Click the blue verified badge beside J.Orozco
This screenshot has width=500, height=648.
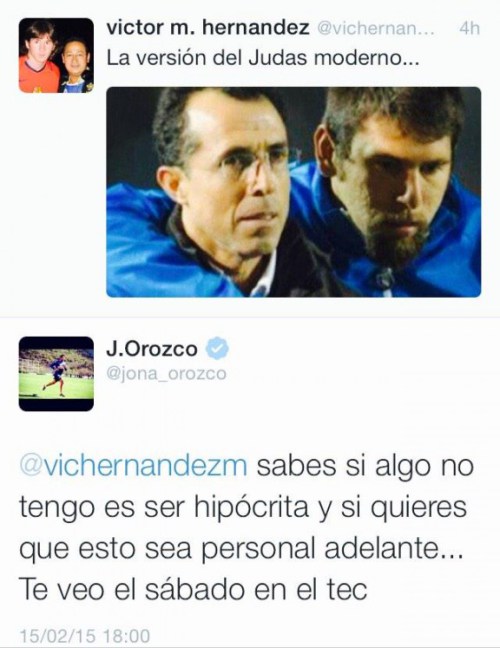coord(217,348)
